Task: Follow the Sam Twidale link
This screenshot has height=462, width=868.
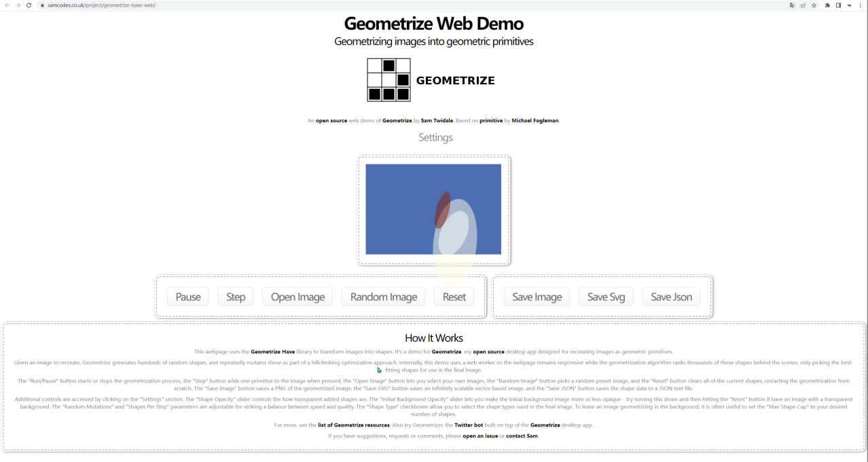Action: (437, 121)
